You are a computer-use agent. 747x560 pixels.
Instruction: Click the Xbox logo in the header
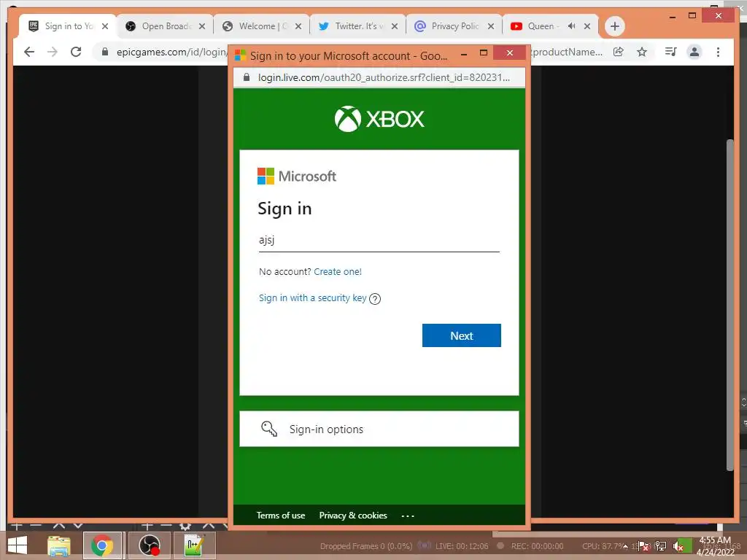pyautogui.click(x=379, y=119)
